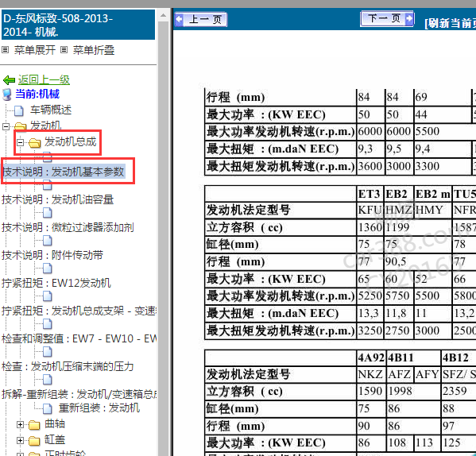Open 技术说明：发动机油容量
This screenshot has width=476, height=456.
pyautogui.click(x=58, y=199)
